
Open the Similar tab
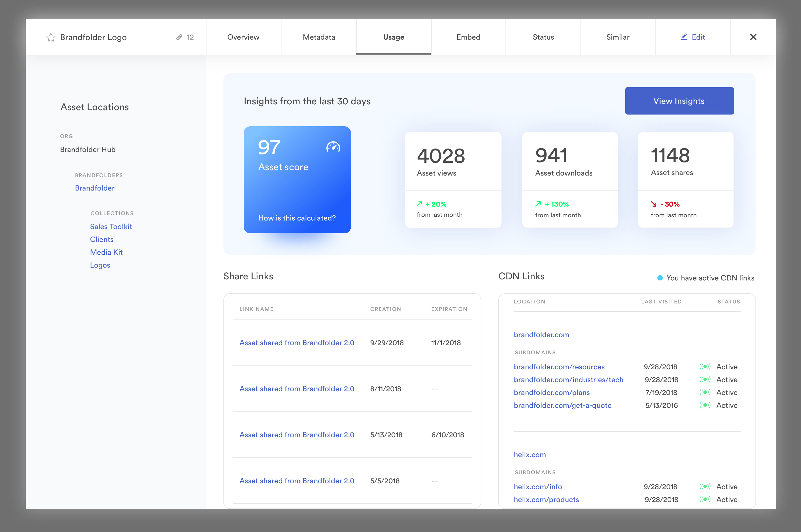point(618,37)
